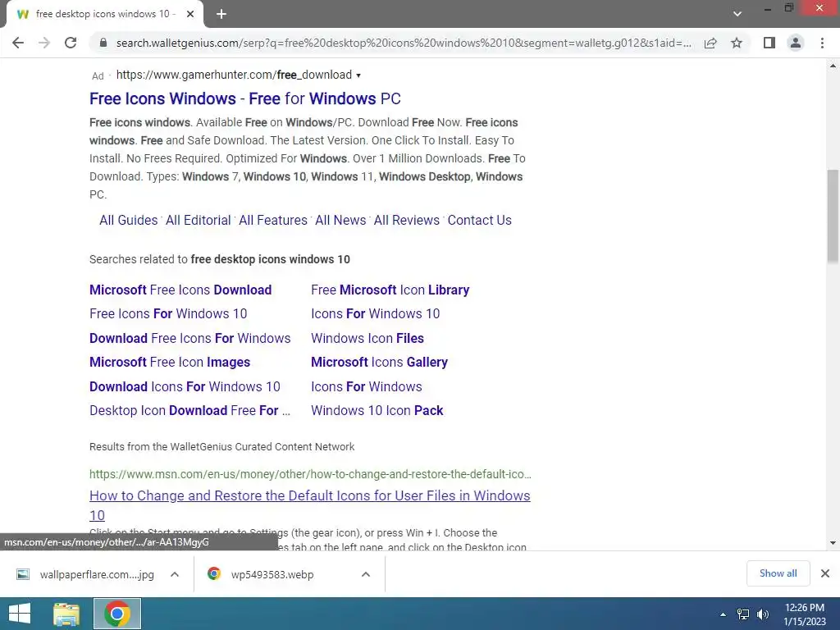Image resolution: width=840 pixels, height=630 pixels.
Task: Go back to the previous page
Action: pyautogui.click(x=18, y=43)
